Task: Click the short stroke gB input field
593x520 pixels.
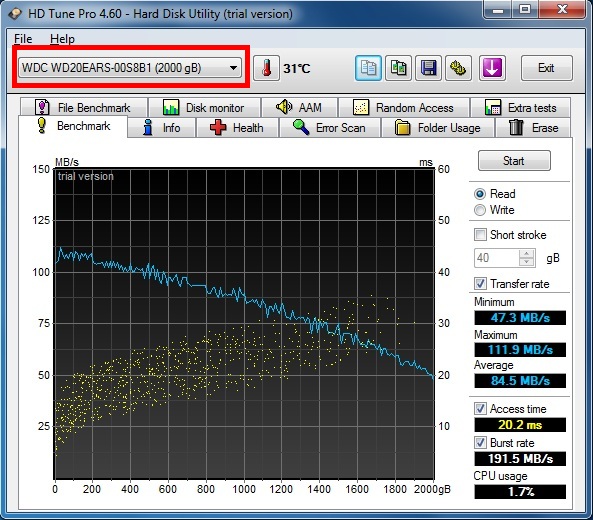Action: 497,258
